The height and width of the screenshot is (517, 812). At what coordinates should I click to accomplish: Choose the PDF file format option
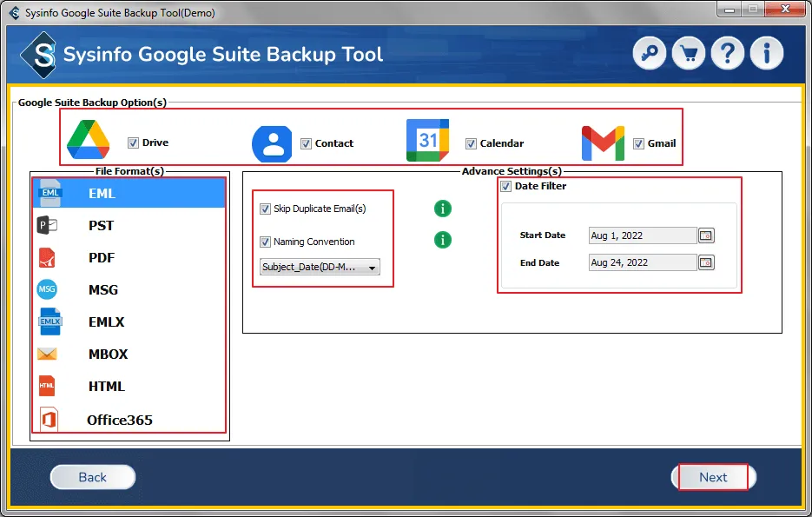click(x=101, y=258)
